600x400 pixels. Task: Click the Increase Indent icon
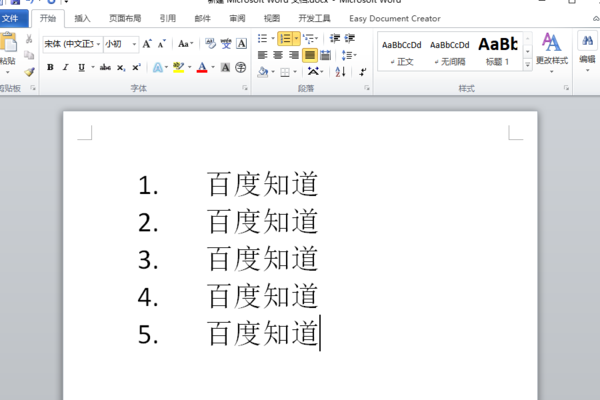click(x=350, y=38)
